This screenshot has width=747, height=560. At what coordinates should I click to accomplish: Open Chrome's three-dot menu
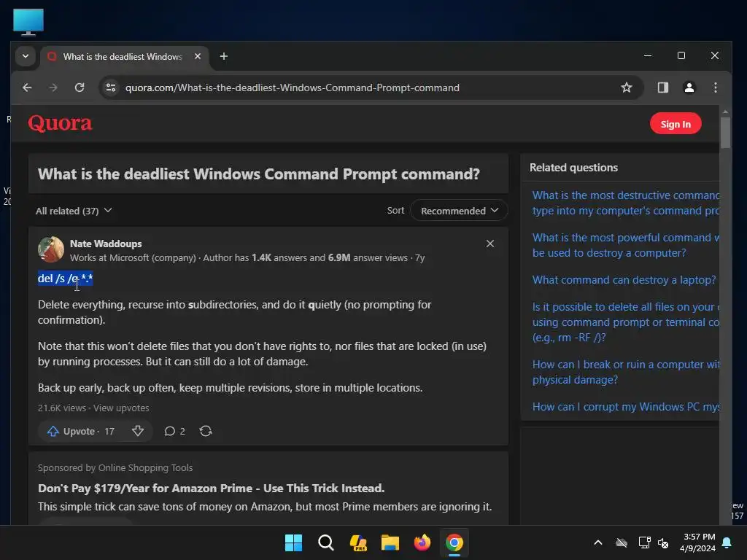(x=715, y=87)
